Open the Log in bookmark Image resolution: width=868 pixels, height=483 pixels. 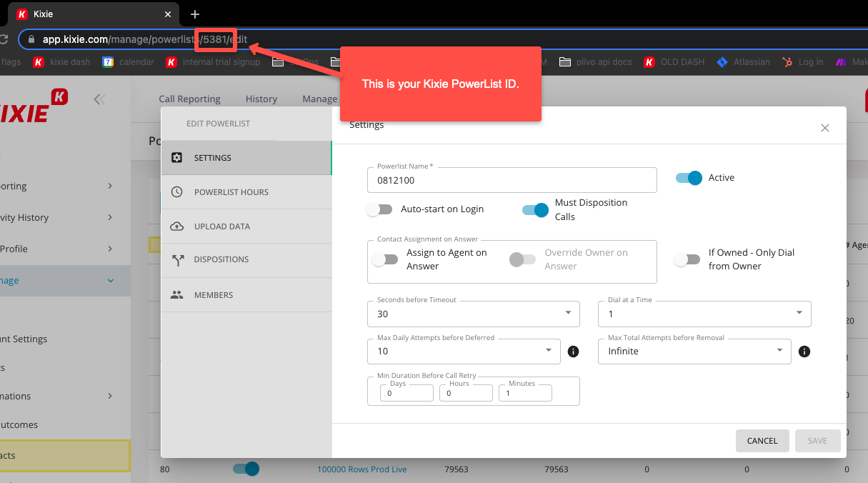802,62
